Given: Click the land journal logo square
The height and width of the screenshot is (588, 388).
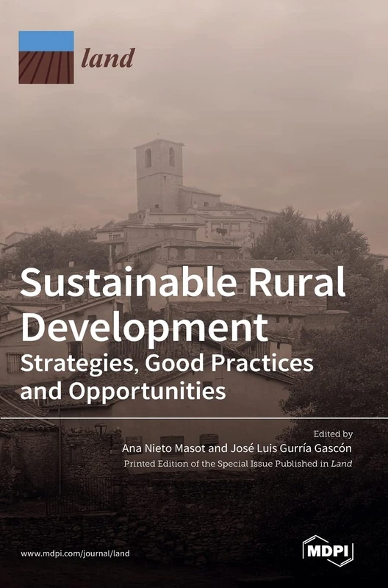Looking at the screenshot, I should [46, 57].
